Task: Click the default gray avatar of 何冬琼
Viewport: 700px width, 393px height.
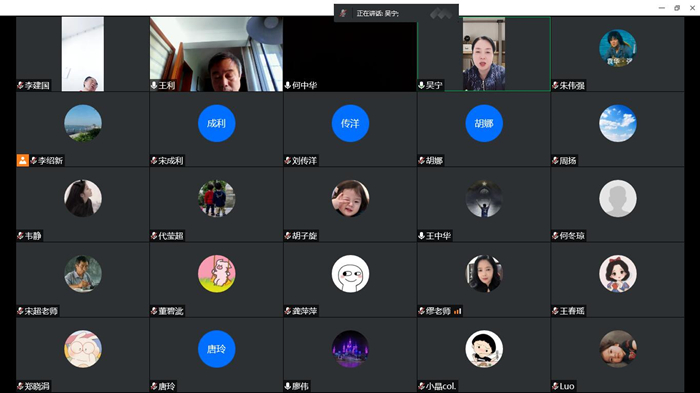Action: click(618, 198)
